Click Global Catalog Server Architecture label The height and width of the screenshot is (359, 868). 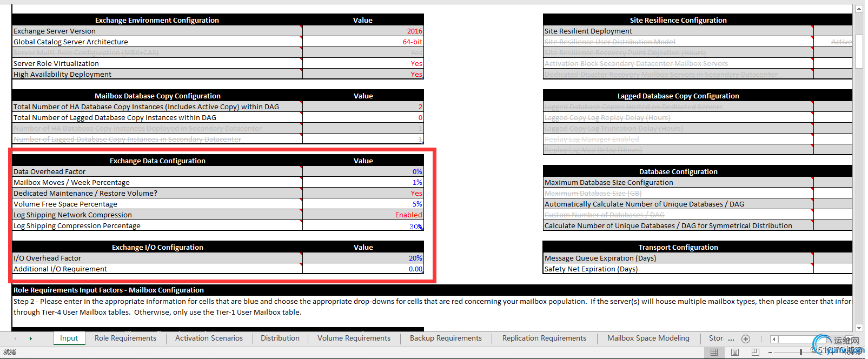pyautogui.click(x=71, y=42)
